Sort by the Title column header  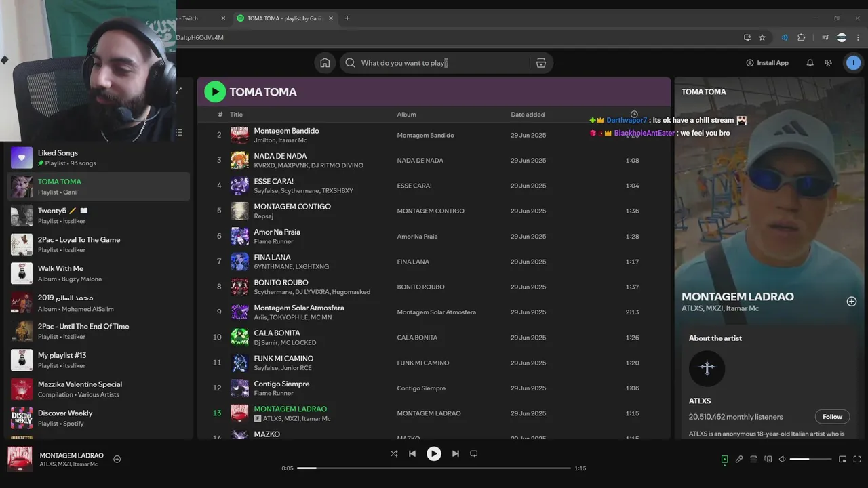pyautogui.click(x=236, y=115)
